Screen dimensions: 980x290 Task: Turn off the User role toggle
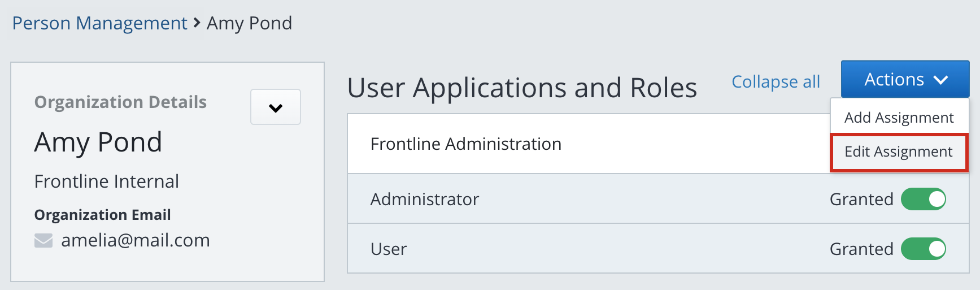(923, 249)
